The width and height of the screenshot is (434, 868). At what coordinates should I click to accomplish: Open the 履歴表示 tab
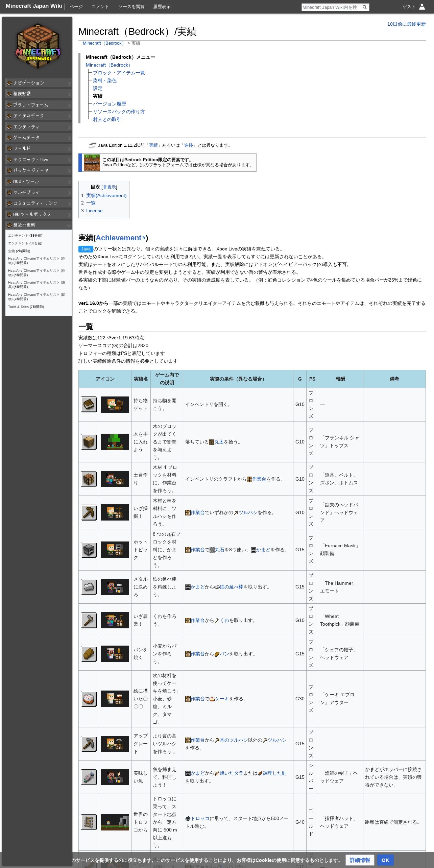tap(162, 7)
